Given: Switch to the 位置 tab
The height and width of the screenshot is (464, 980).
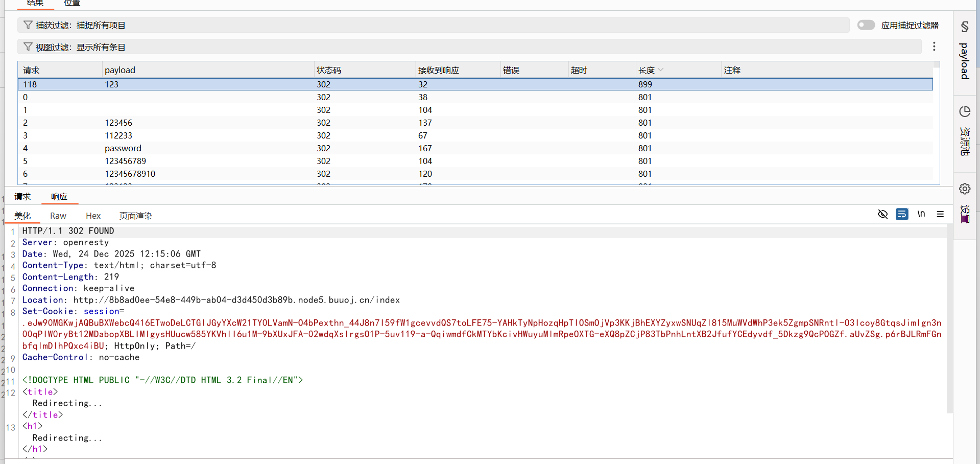Looking at the screenshot, I should click(x=72, y=3).
